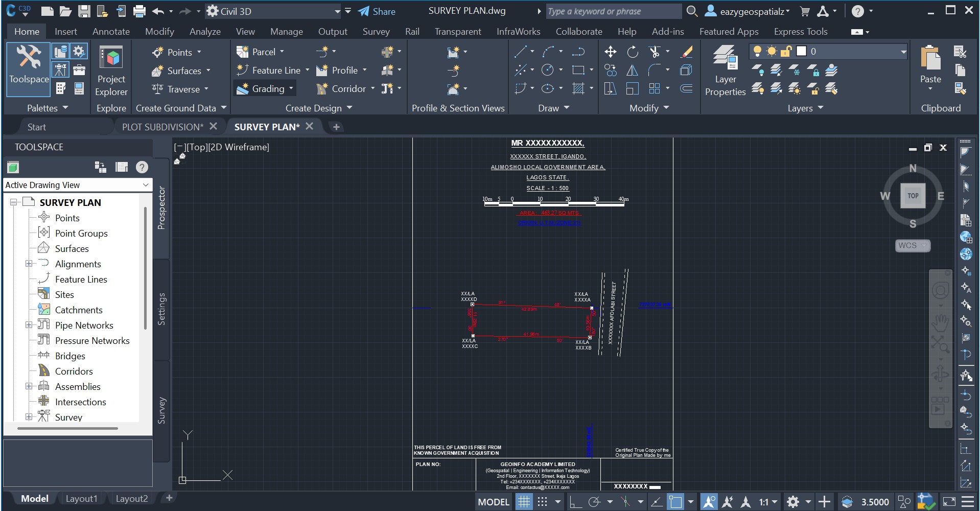This screenshot has width=980, height=511.
Task: Open the Toolspace palette button
Action: [x=29, y=69]
